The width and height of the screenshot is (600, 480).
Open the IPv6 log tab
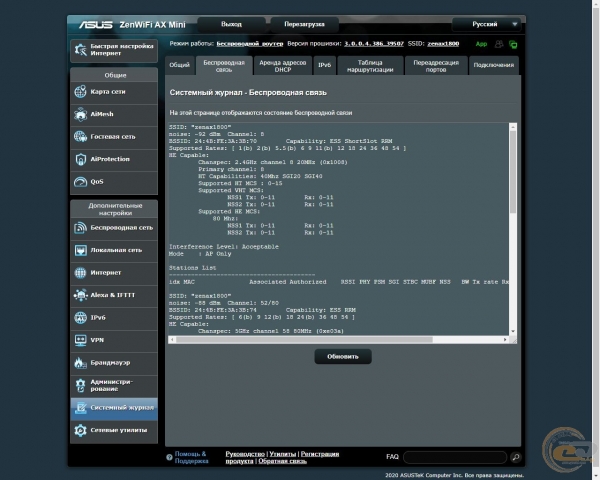pyautogui.click(x=324, y=65)
